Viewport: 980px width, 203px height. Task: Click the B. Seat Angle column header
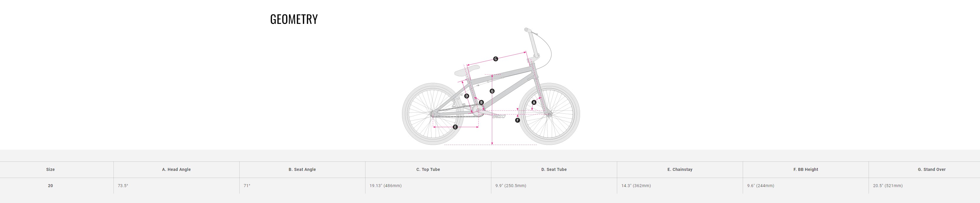[302, 169]
